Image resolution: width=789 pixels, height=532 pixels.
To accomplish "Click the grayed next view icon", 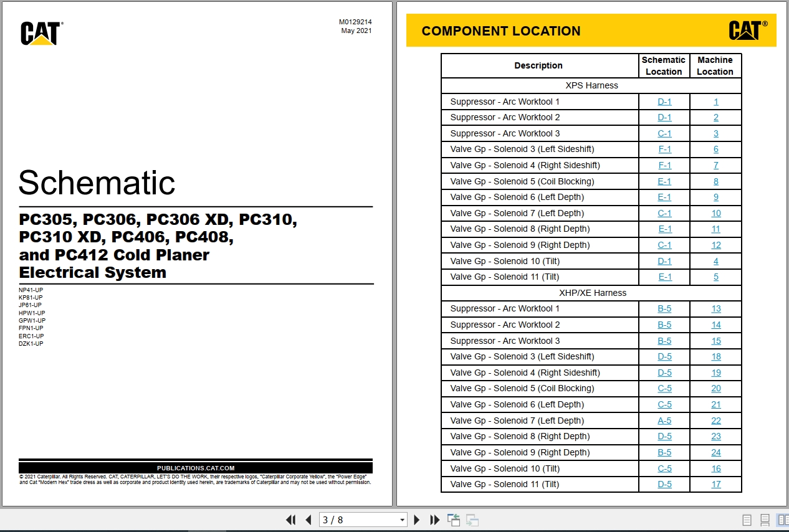I will pos(472,520).
